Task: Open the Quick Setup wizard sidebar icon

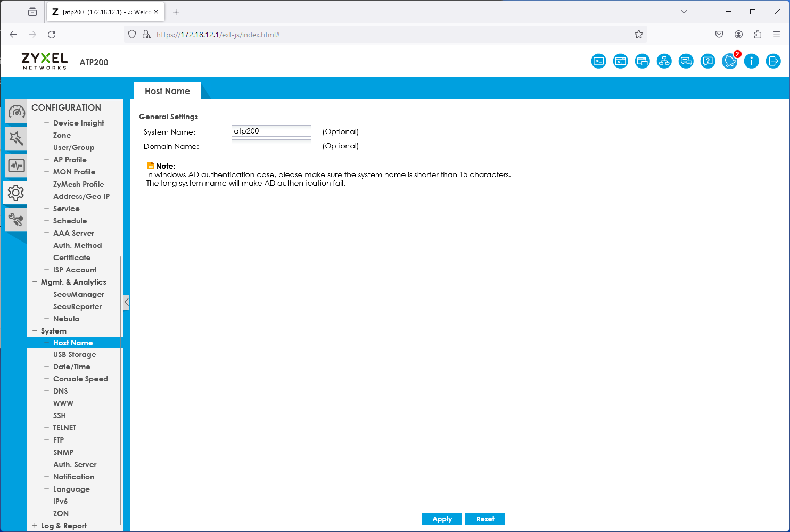Action: 17,138
